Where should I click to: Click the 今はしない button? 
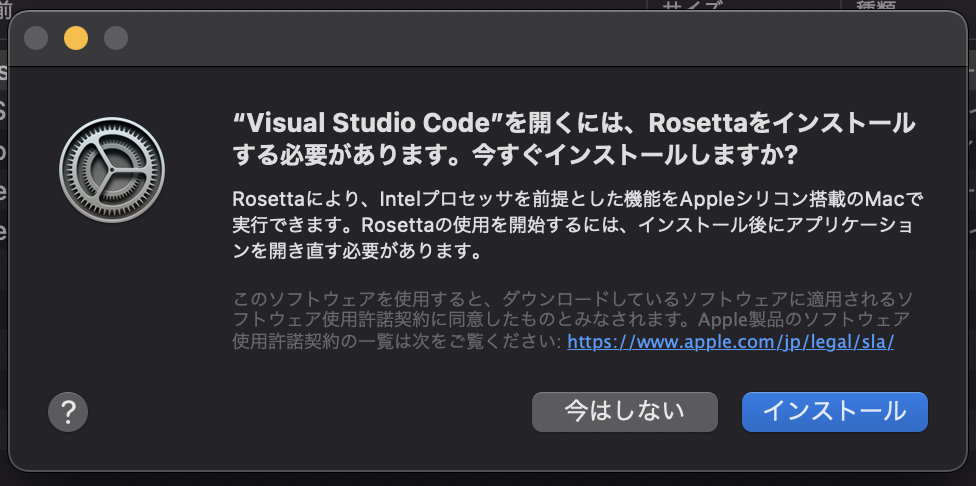[625, 412]
